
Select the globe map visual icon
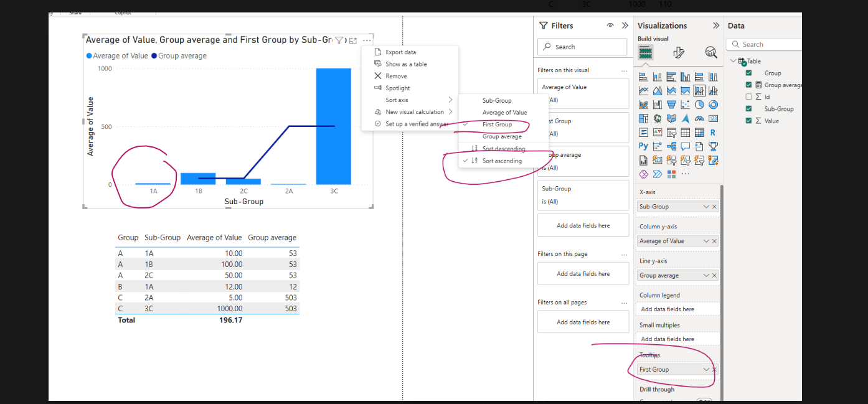pos(658,118)
